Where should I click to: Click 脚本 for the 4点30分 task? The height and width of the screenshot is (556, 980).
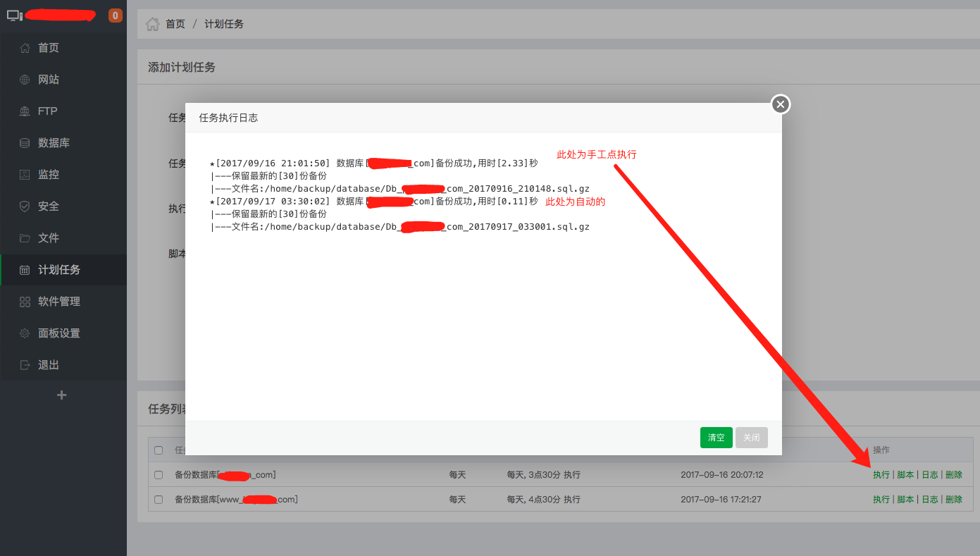[905, 500]
